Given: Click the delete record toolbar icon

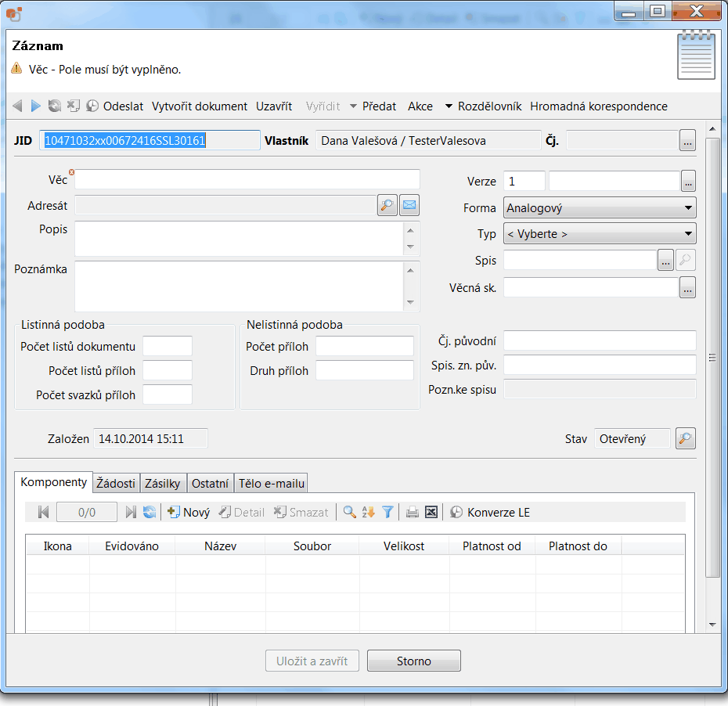Looking at the screenshot, I should (73, 106).
